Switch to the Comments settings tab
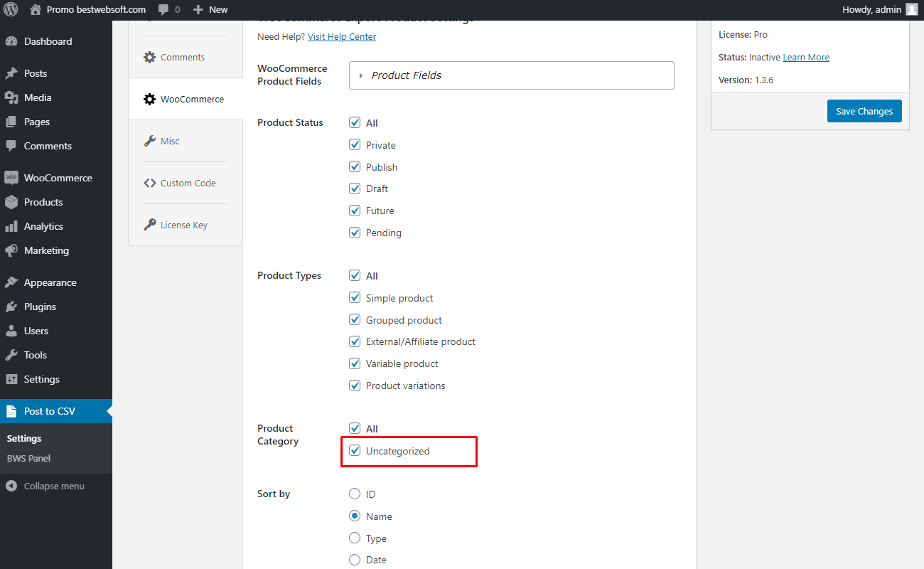This screenshot has height=569, width=924. point(185,58)
